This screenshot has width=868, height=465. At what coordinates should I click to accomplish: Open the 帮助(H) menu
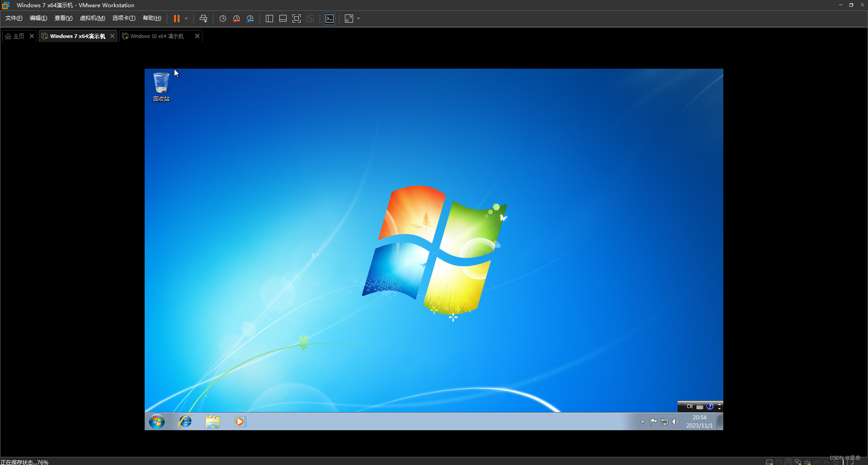[x=152, y=18]
